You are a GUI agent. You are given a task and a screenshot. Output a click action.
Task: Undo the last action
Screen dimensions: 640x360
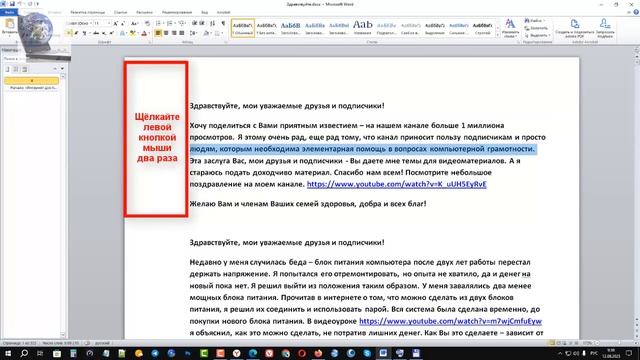pos(20,4)
